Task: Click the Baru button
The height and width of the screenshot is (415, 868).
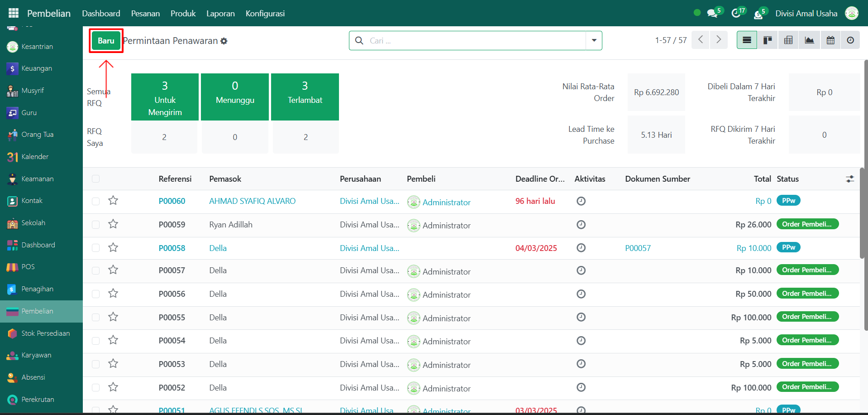Action: [x=106, y=41]
